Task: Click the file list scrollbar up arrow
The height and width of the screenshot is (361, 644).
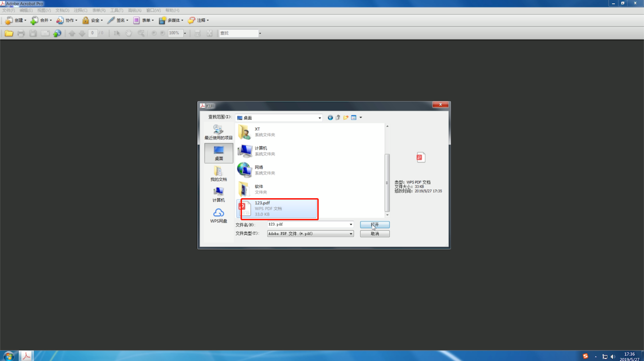Action: [387, 126]
